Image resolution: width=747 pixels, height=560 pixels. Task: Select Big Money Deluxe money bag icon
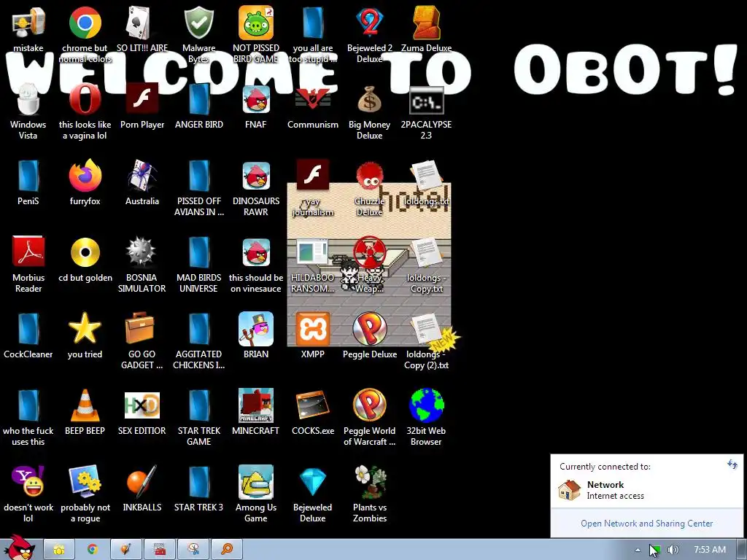point(369,99)
